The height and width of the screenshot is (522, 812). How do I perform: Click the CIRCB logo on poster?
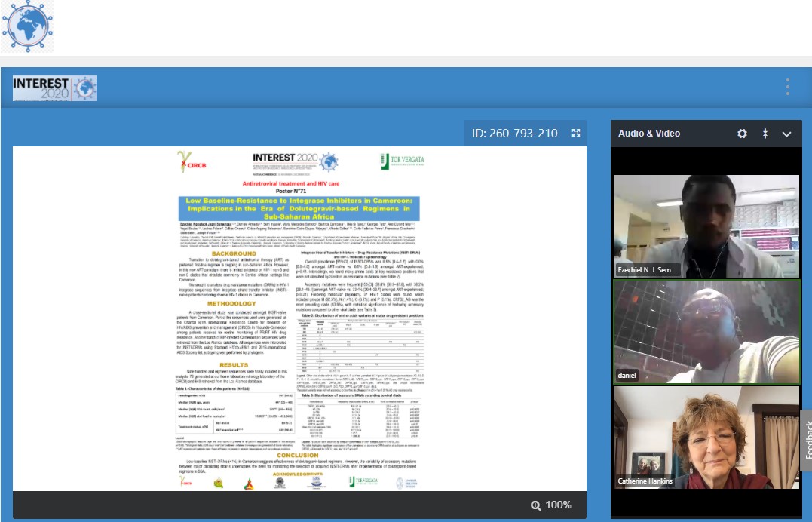pos(192,161)
